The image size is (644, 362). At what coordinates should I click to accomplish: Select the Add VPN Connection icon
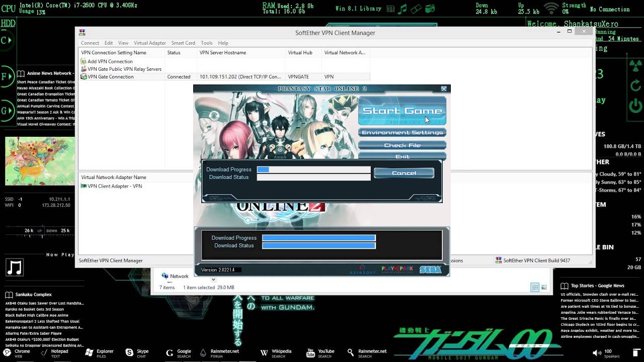(84, 61)
